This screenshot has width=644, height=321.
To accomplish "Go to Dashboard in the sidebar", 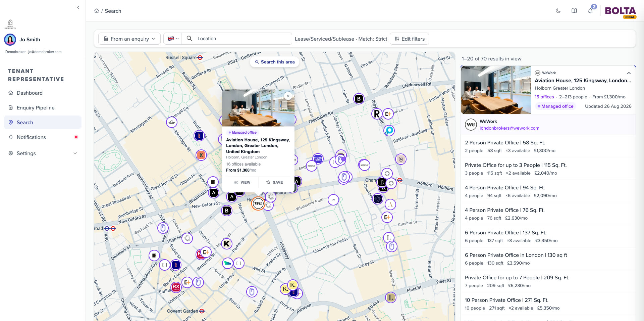I will 43,93.
